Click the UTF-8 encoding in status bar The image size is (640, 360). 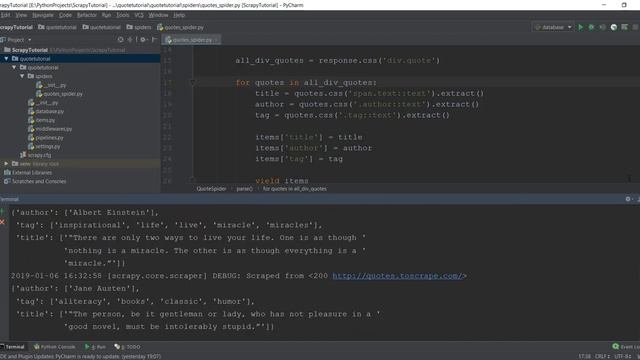[x=622, y=356]
